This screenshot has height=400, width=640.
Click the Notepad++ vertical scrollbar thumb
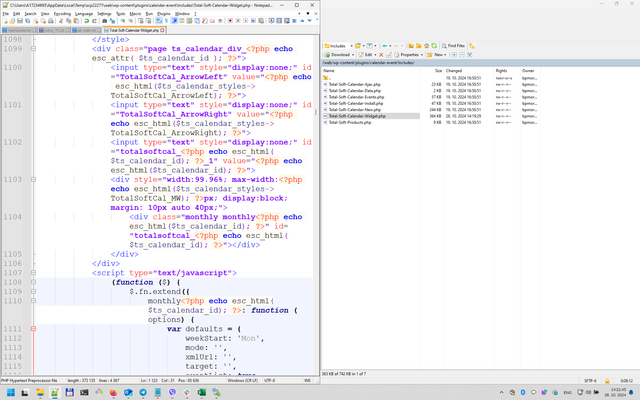(x=316, y=112)
